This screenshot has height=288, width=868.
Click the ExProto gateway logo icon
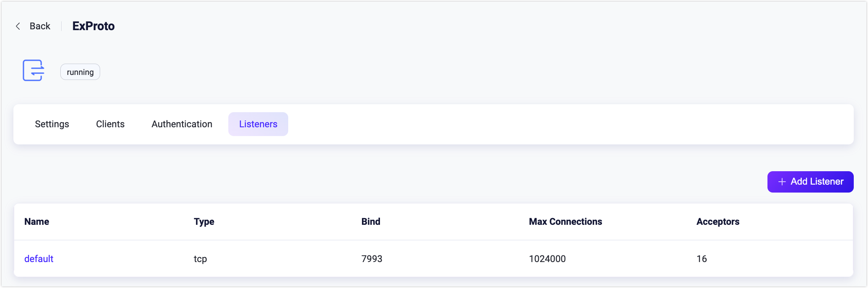[34, 70]
